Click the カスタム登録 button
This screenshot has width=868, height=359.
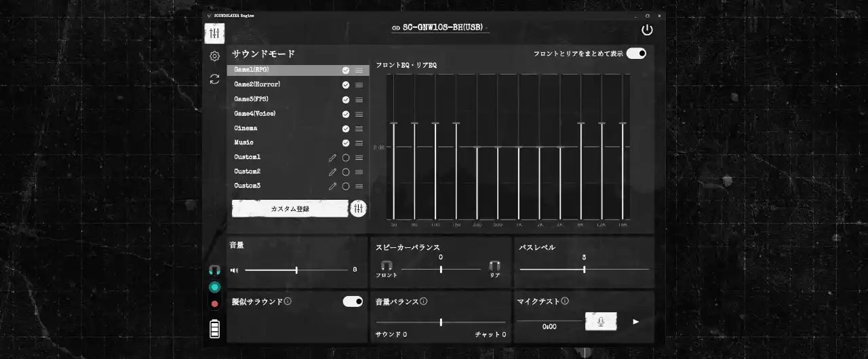click(x=290, y=209)
